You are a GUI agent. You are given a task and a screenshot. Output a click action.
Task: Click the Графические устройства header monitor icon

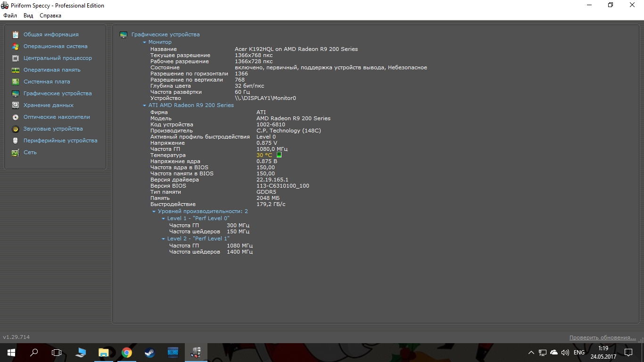click(x=124, y=34)
